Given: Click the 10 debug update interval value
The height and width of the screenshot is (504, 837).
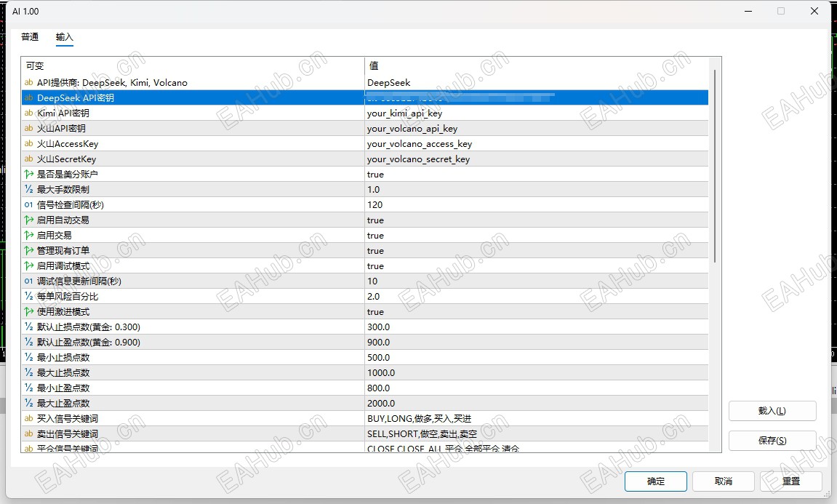Looking at the screenshot, I should 372,281.
